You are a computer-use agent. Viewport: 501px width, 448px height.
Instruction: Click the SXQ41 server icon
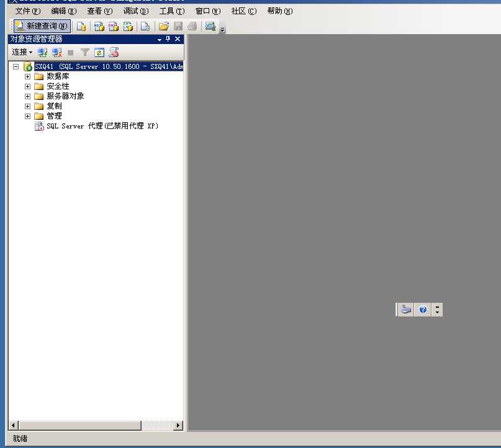coord(28,66)
